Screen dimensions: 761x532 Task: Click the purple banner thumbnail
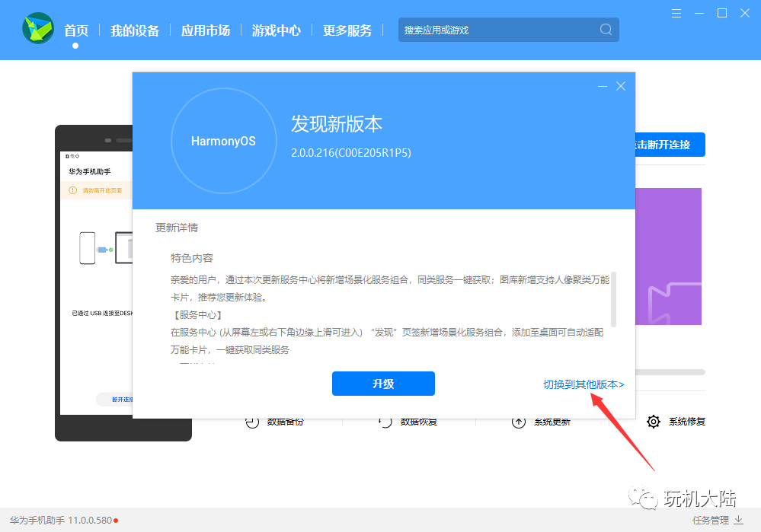coord(668,256)
